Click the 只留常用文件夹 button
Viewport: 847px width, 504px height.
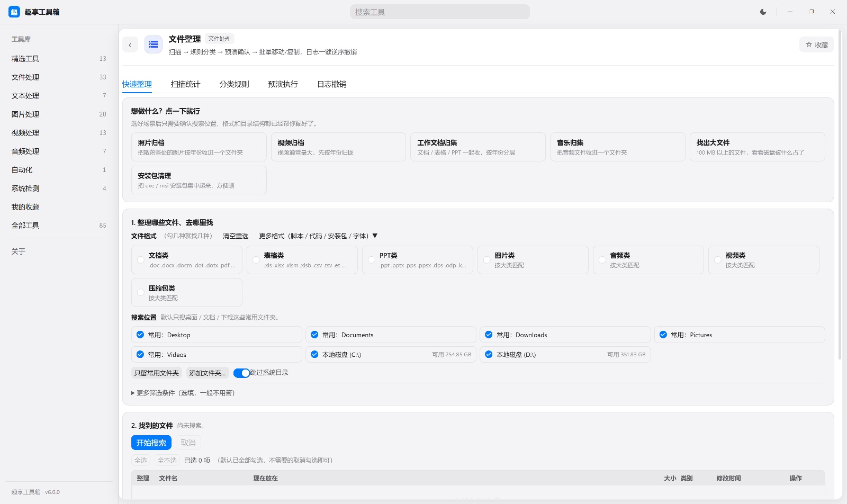tap(157, 373)
